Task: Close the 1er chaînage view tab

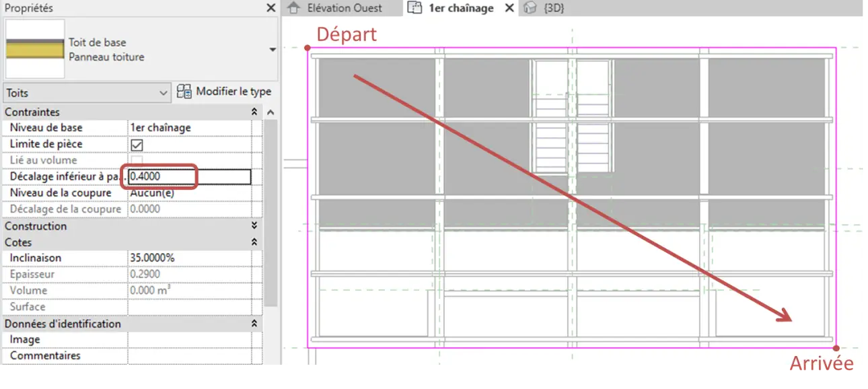Action: pos(509,8)
